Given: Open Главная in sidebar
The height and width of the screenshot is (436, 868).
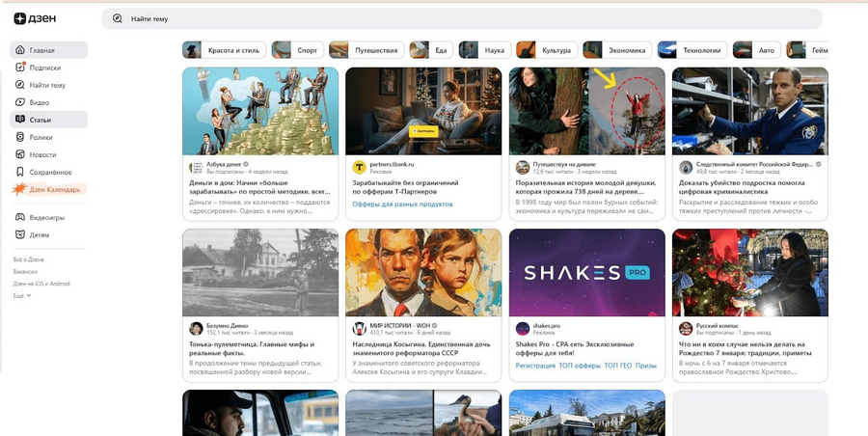Looking at the screenshot, I should click(x=49, y=50).
